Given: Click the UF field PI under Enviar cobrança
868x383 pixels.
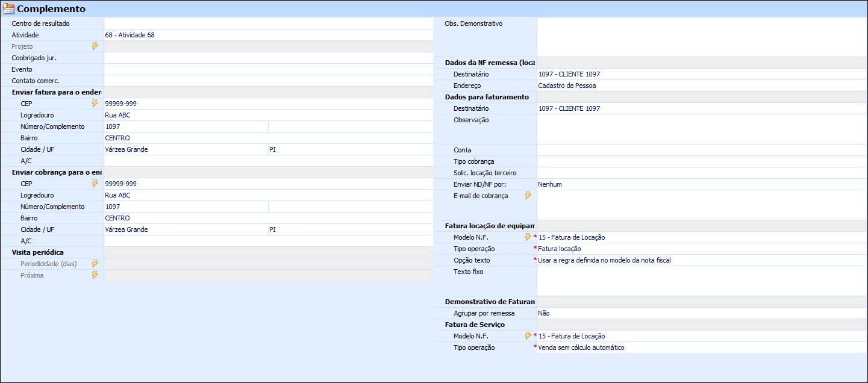Looking at the screenshot, I should point(351,229).
